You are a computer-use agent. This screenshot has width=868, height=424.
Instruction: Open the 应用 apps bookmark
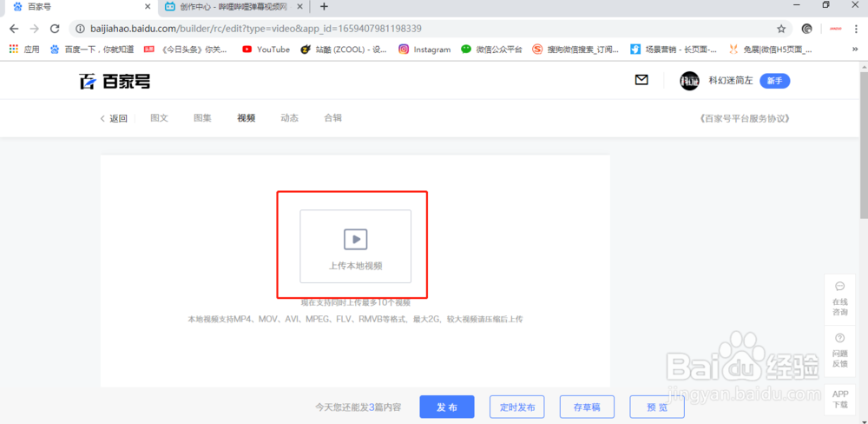(24, 50)
